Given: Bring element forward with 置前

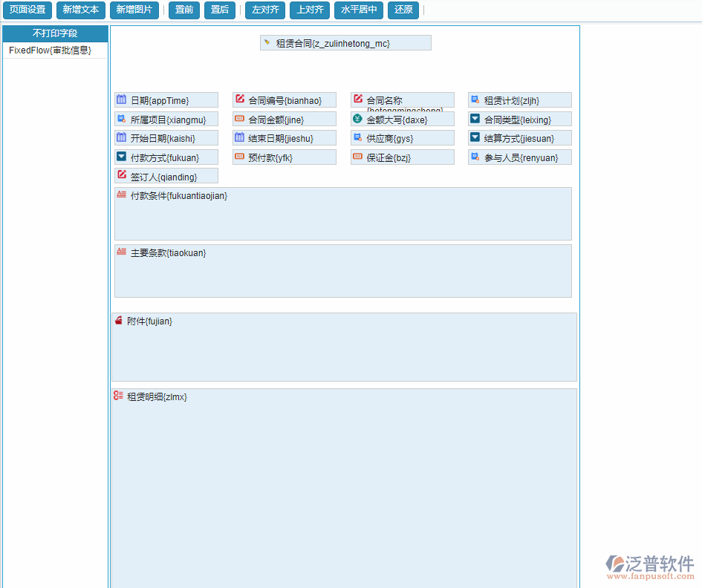Looking at the screenshot, I should tap(184, 10).
